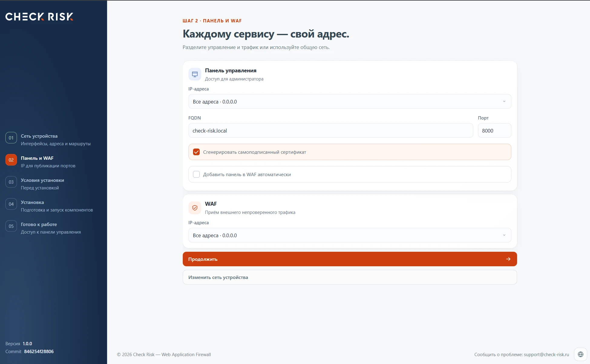Click the Перед установкой subtitle
The height and width of the screenshot is (364, 590).
pyautogui.click(x=40, y=188)
